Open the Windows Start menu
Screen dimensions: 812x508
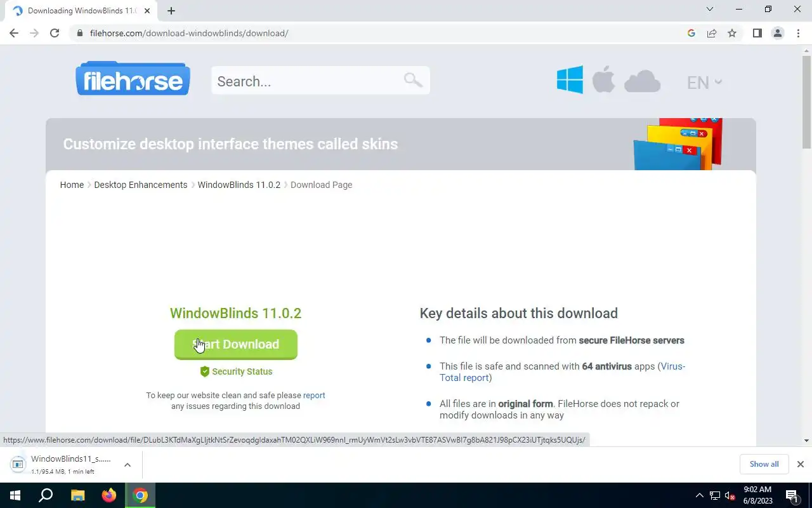(15, 495)
